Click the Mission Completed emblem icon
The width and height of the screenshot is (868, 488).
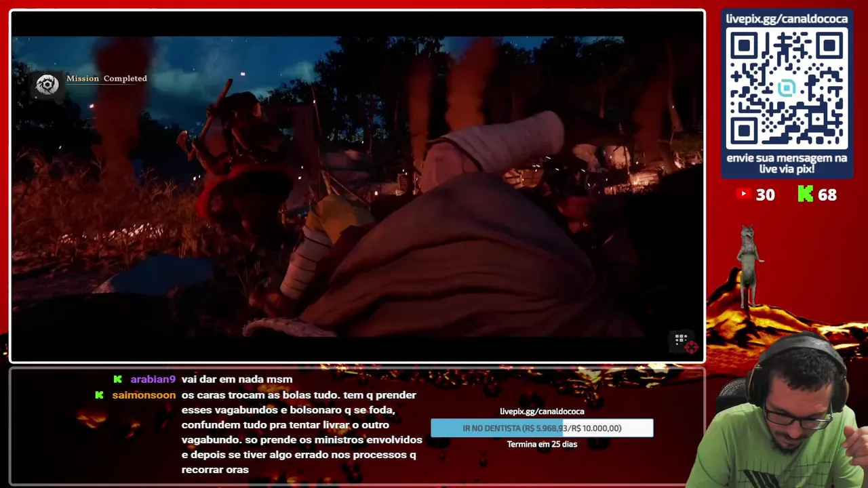click(47, 85)
